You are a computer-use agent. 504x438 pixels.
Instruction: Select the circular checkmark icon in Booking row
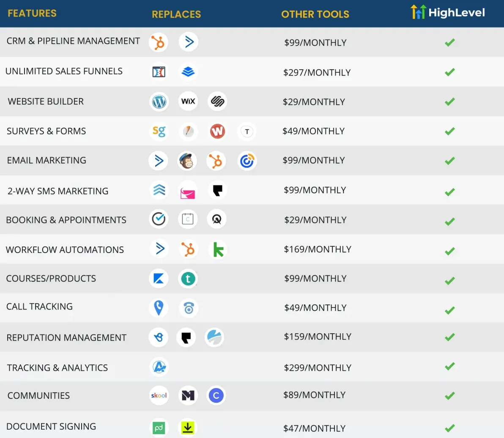point(159,219)
